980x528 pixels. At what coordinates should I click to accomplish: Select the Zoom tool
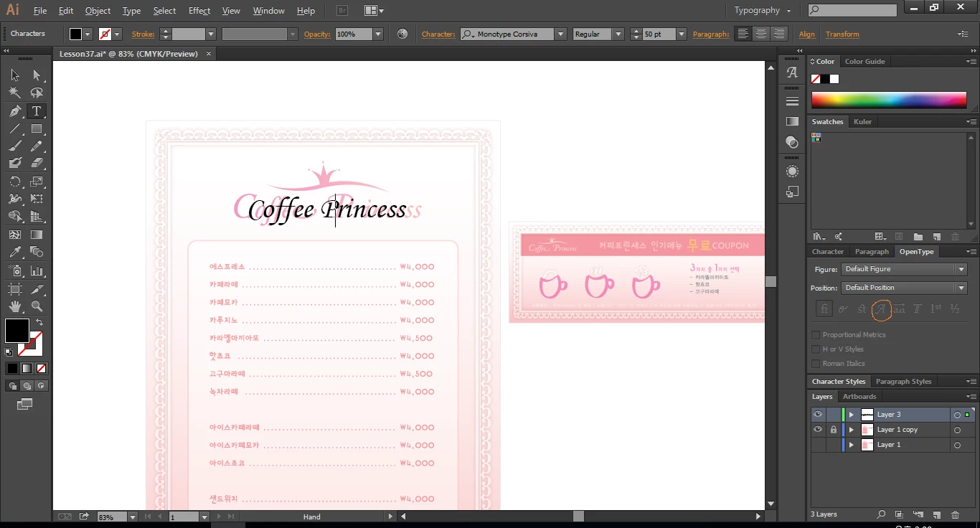pos(37,306)
